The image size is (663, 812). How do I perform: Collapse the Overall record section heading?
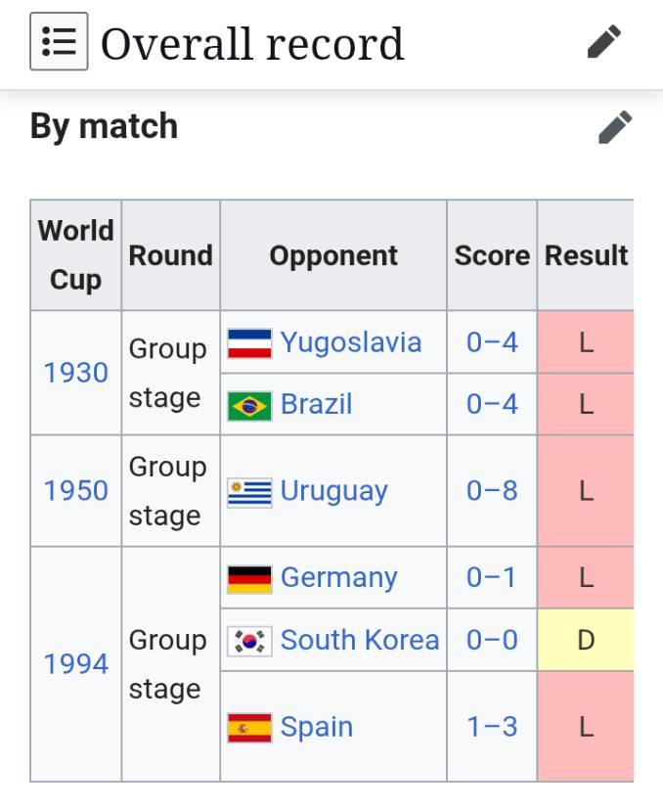[252, 43]
